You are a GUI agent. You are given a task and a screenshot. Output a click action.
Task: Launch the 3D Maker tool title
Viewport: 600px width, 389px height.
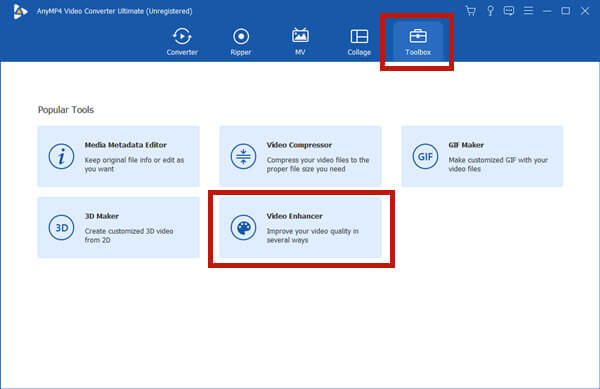tap(101, 216)
